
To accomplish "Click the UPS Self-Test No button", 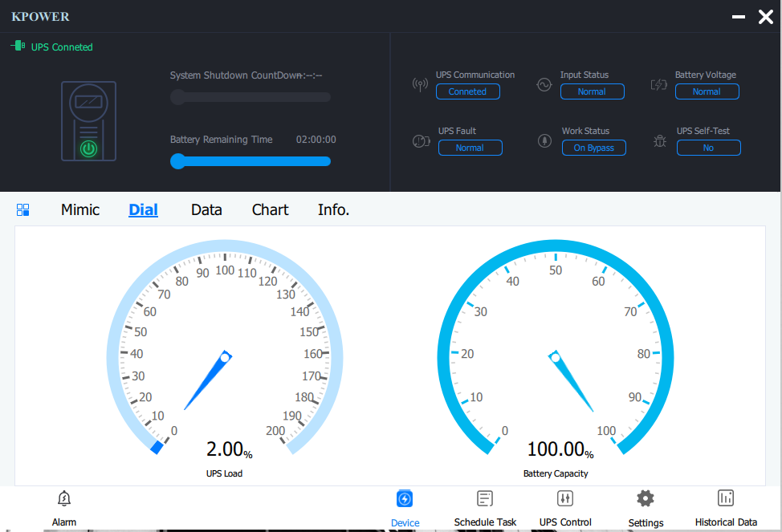I will pos(709,148).
